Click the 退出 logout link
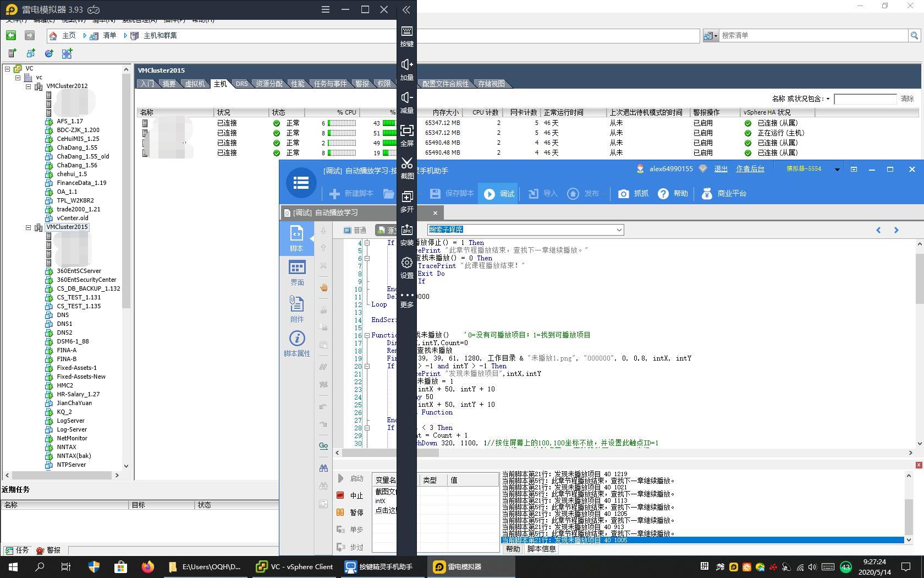 click(721, 169)
